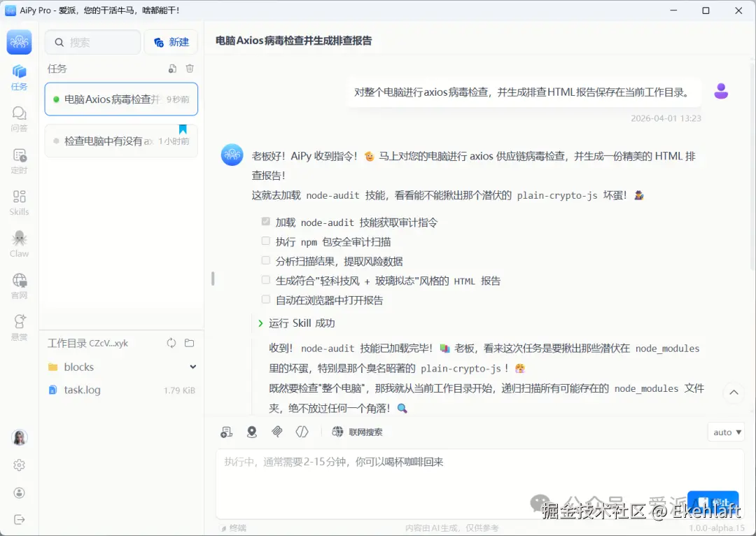
Task: Expand the blocks folder chevron
Action: (x=193, y=367)
